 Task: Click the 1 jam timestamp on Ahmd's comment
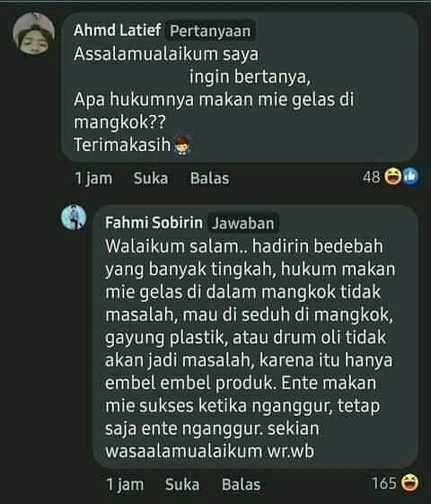coord(93,179)
